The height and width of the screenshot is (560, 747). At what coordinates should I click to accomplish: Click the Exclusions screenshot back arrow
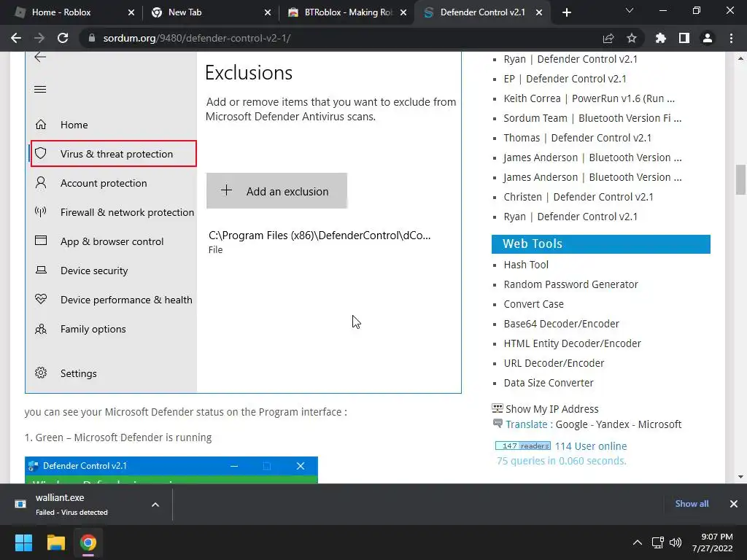(x=40, y=57)
